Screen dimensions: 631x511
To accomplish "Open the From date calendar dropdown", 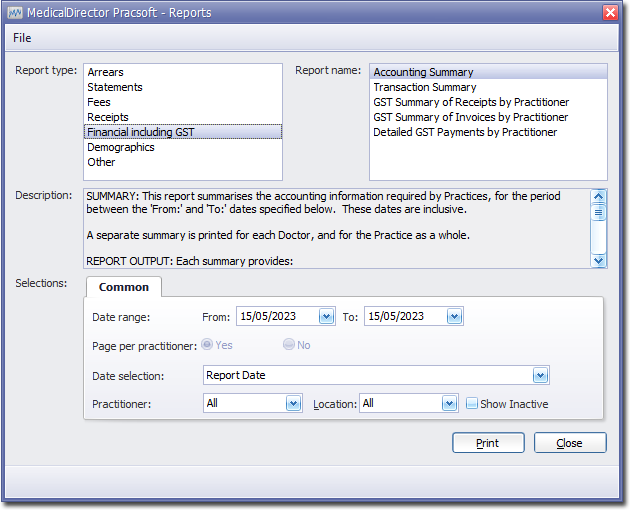I will [x=326, y=316].
